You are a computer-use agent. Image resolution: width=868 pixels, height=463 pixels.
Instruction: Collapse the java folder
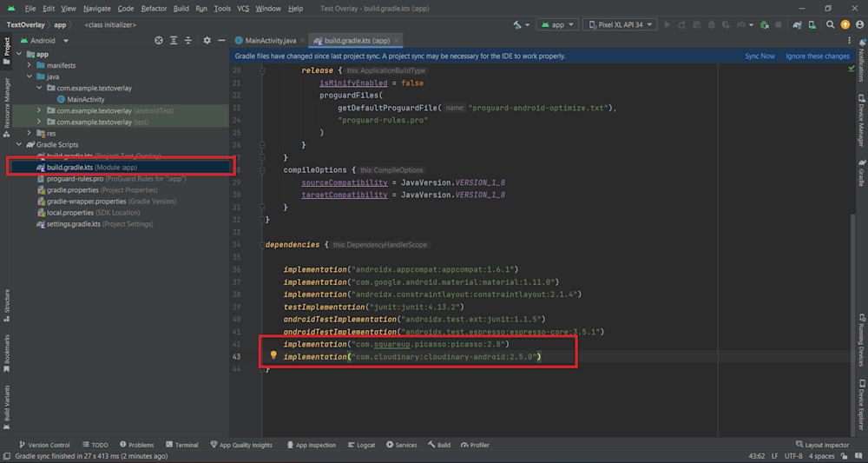[30, 77]
